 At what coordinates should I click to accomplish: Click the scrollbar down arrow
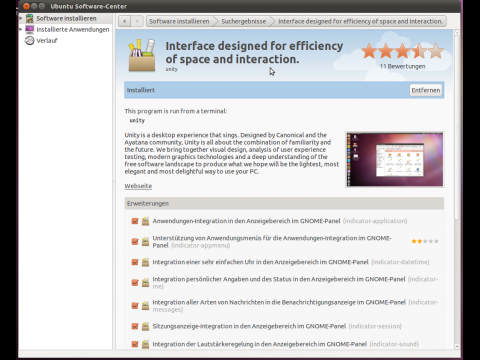pyautogui.click(x=457, y=346)
